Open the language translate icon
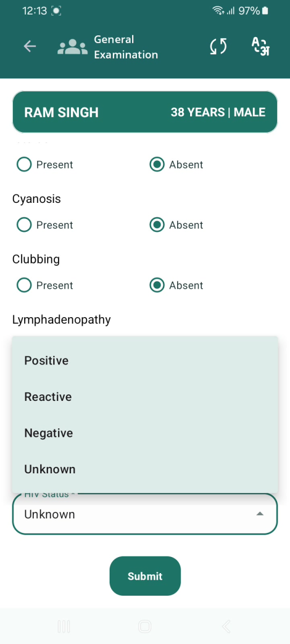 point(260,46)
